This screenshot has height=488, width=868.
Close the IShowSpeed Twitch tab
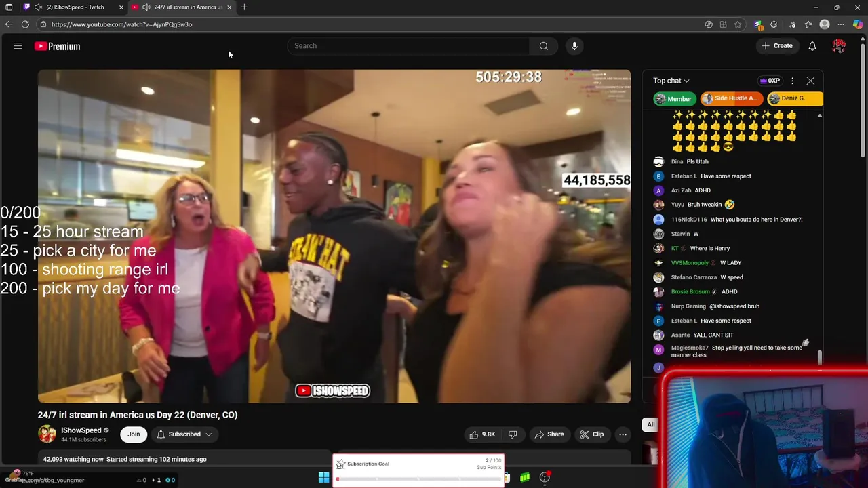click(121, 7)
